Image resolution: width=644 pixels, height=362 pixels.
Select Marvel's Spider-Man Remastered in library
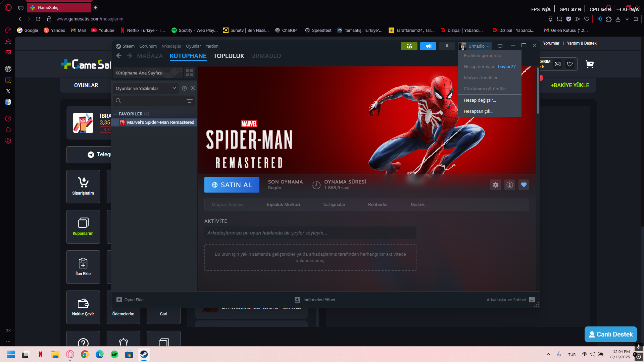point(155,122)
